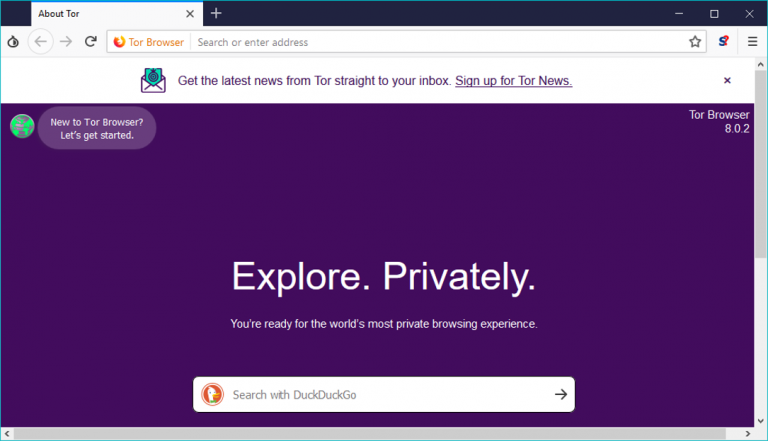Close the About Tor tab

click(x=190, y=14)
